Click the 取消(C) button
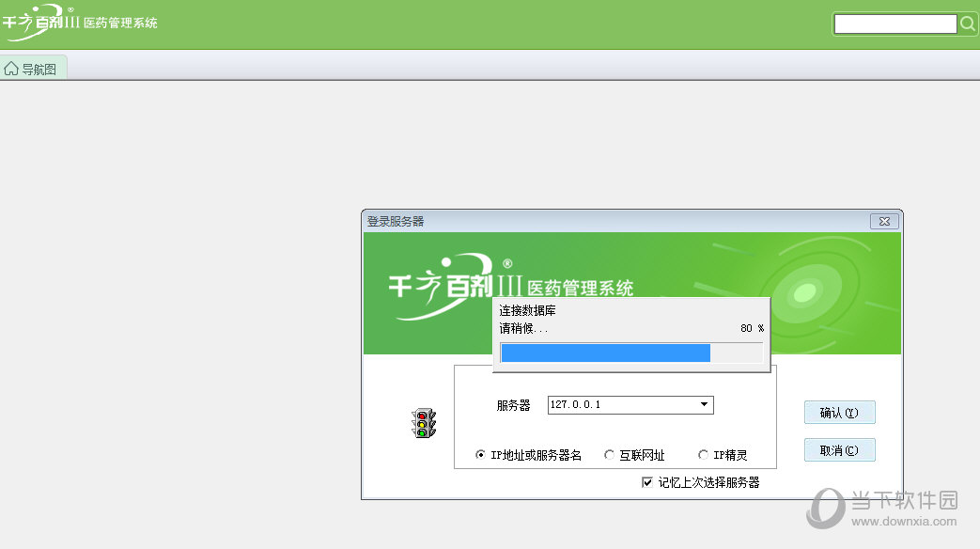 coord(839,450)
